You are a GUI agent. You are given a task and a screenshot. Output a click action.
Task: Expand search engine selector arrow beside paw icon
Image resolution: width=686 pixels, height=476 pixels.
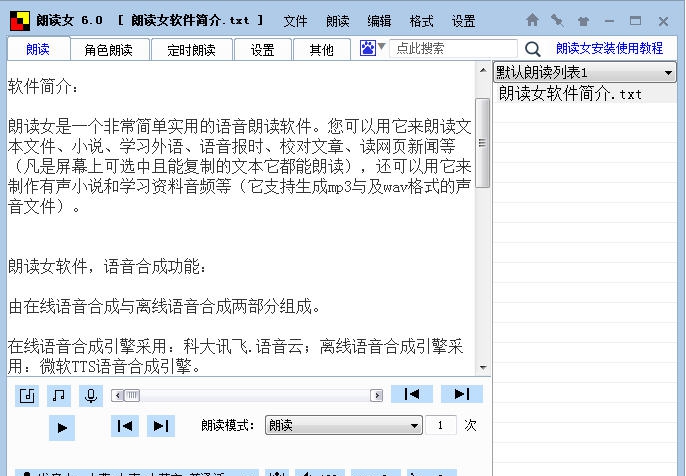382,46
